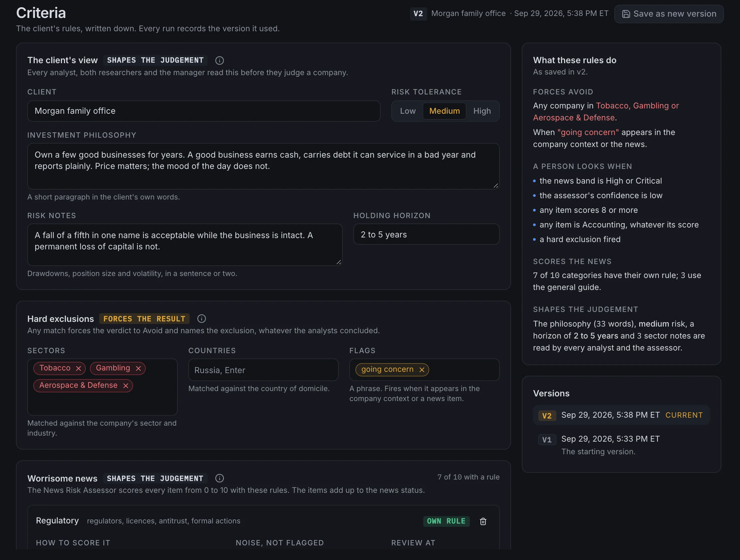Image resolution: width=740 pixels, height=560 pixels.
Task: Remove the Tobacco sector tag
Action: tap(79, 368)
